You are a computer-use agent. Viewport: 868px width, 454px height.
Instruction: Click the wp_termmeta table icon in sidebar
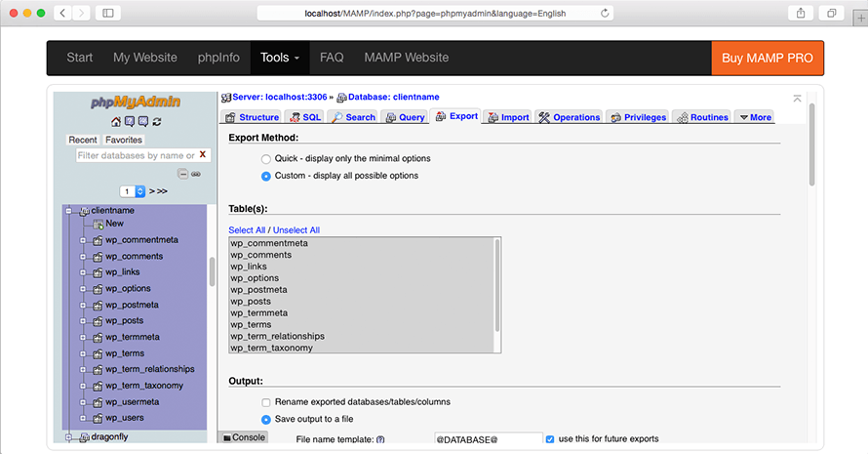coord(98,338)
